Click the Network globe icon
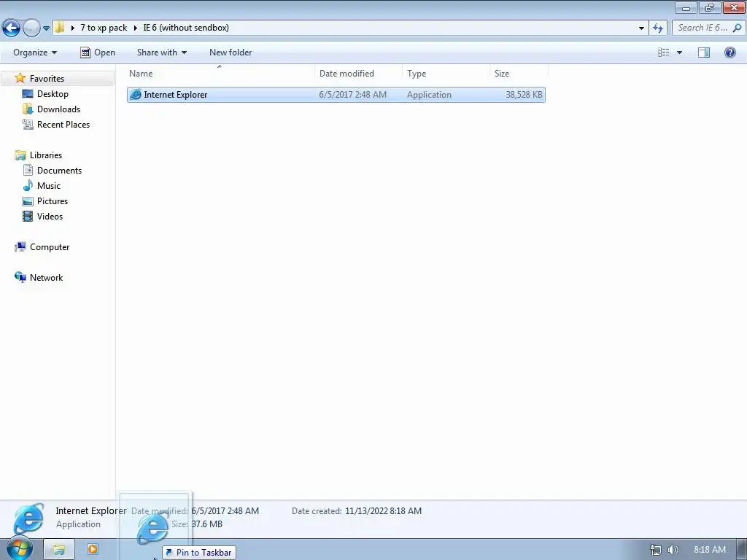The height and width of the screenshot is (560, 747). pyautogui.click(x=20, y=277)
